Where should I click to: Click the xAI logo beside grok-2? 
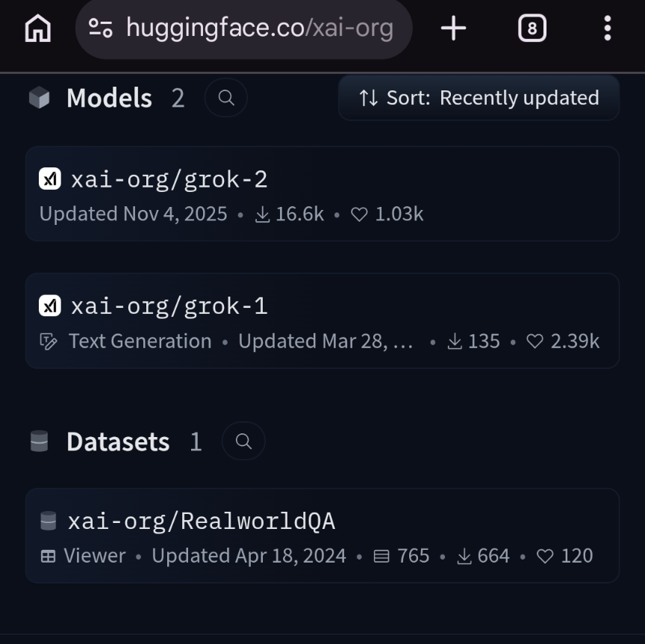click(50, 179)
